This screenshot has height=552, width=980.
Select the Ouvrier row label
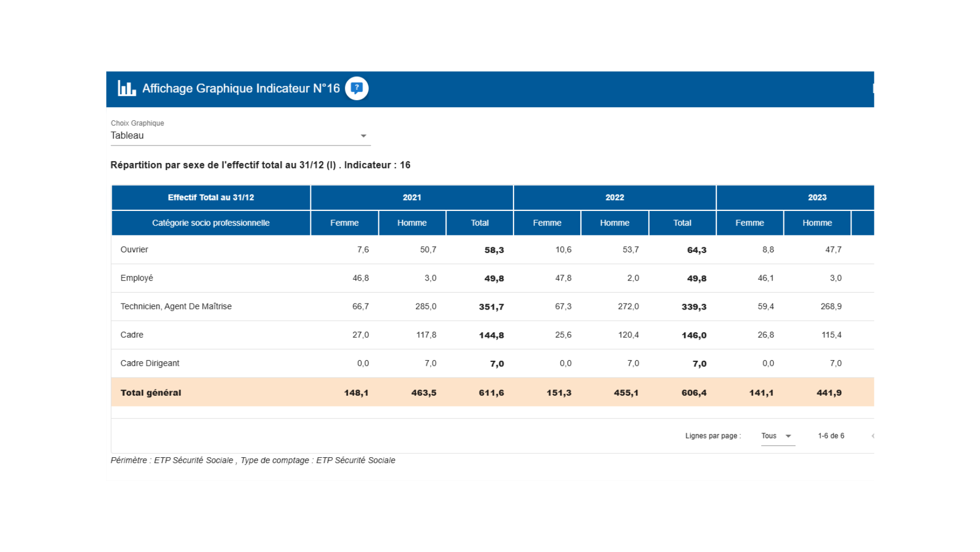[134, 250]
